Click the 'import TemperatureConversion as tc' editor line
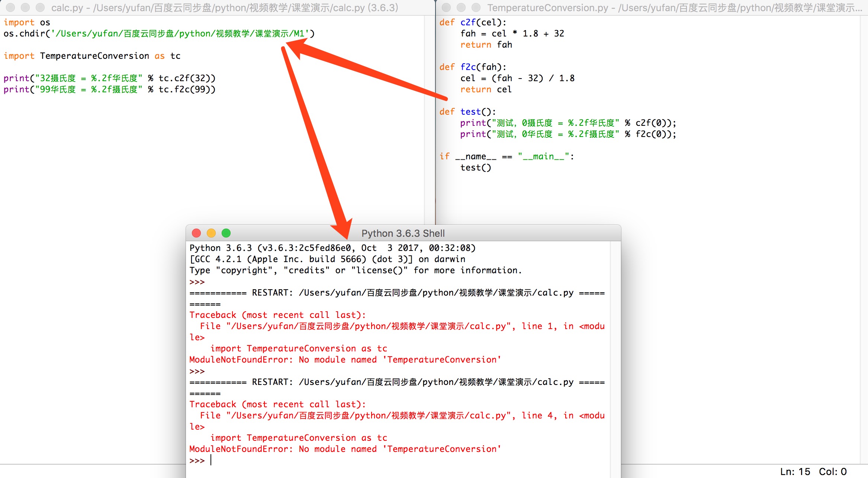 pos(92,56)
